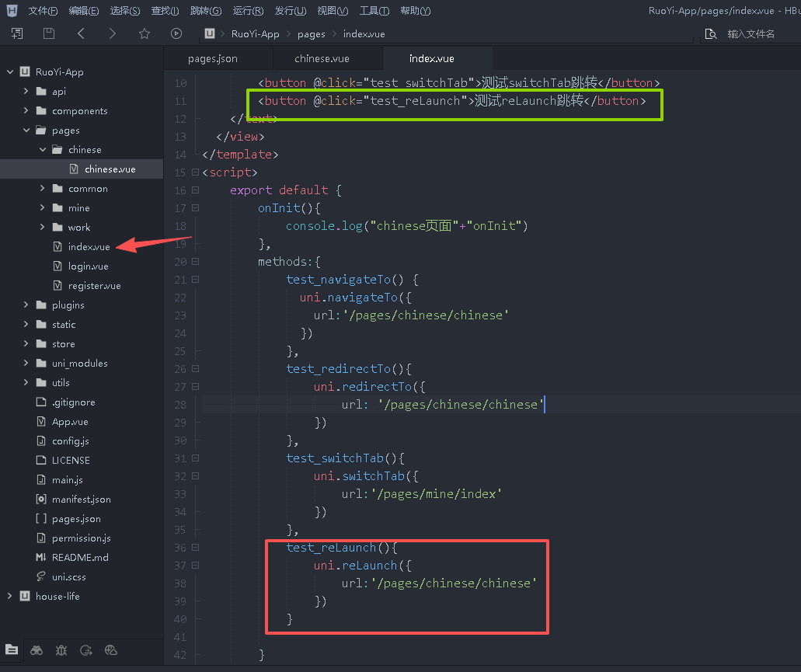Click the new file toolbar icon
Screen dimensions: 801x672
click(x=17, y=33)
